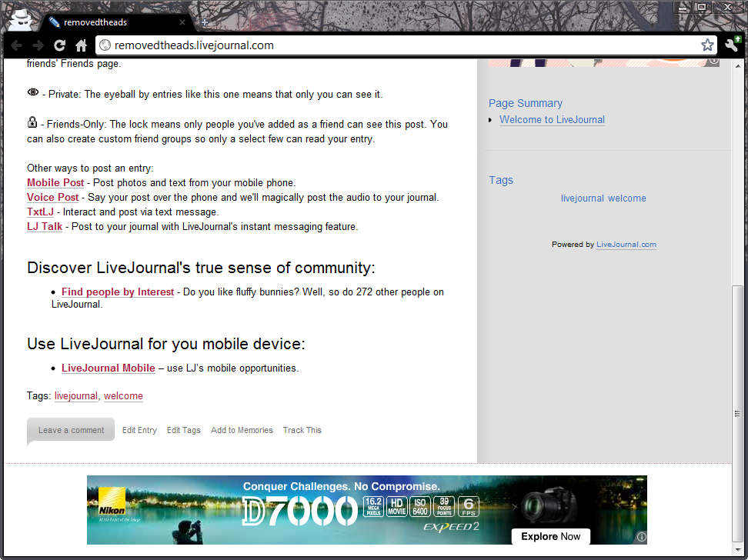The width and height of the screenshot is (748, 560).
Task: Click the Explore Now button on Nikon ad
Action: tap(550, 536)
